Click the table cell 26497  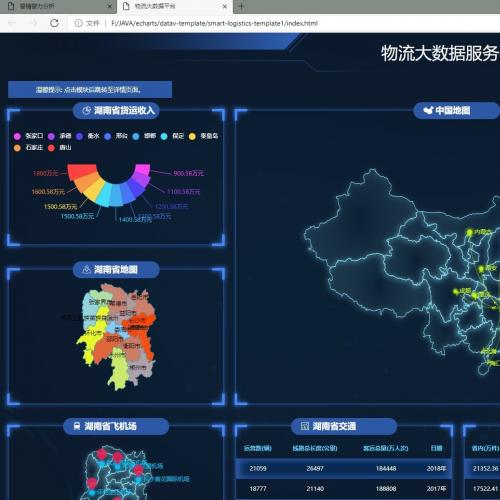(315, 468)
